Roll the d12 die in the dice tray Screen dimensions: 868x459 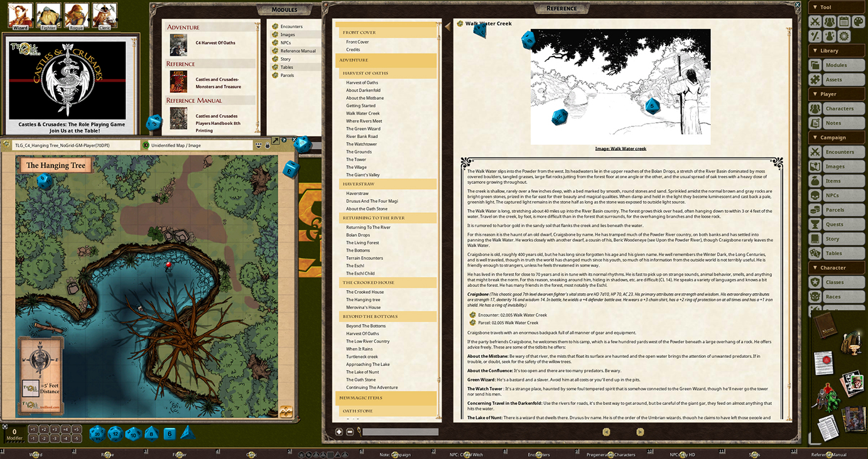(115, 433)
